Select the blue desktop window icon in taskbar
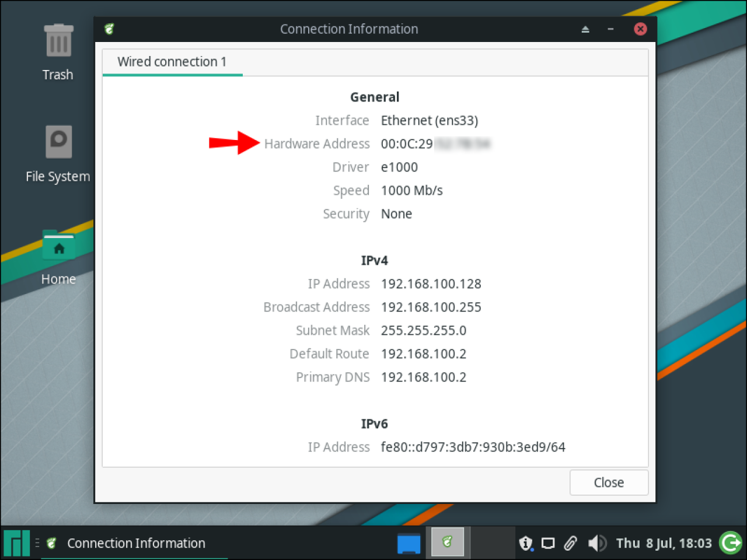The image size is (747, 560). click(x=409, y=542)
